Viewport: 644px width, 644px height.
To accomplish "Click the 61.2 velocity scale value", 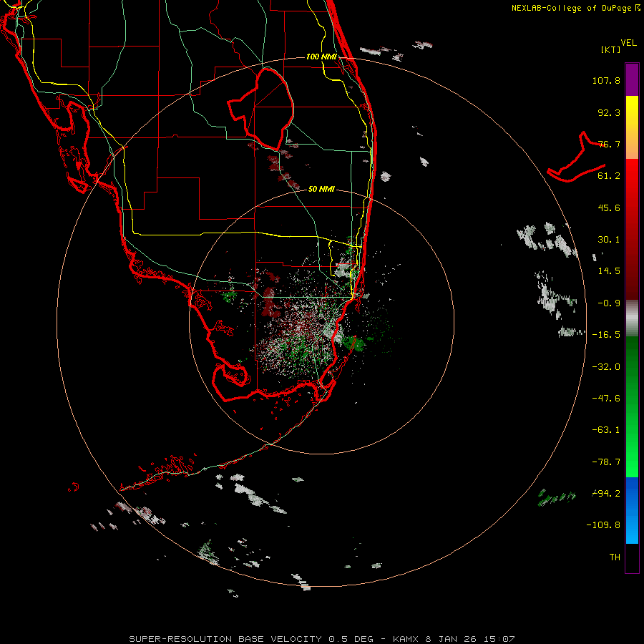I will 609,176.
